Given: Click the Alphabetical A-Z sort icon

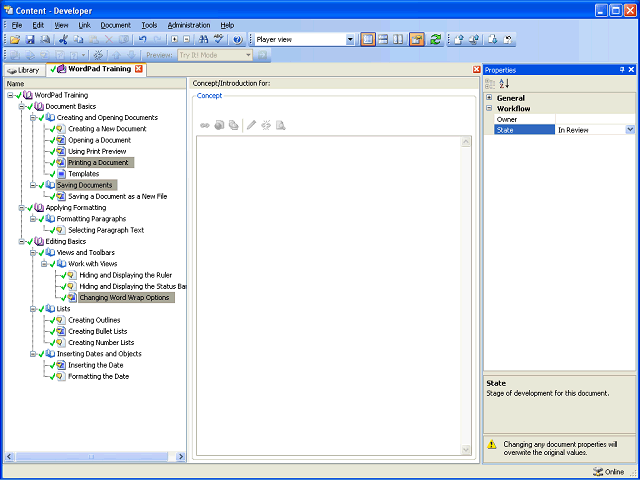Looking at the screenshot, I should (504, 84).
